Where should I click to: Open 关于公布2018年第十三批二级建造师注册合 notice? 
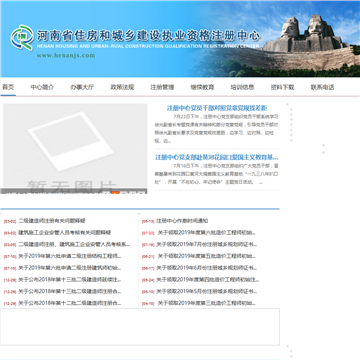coord(70,291)
